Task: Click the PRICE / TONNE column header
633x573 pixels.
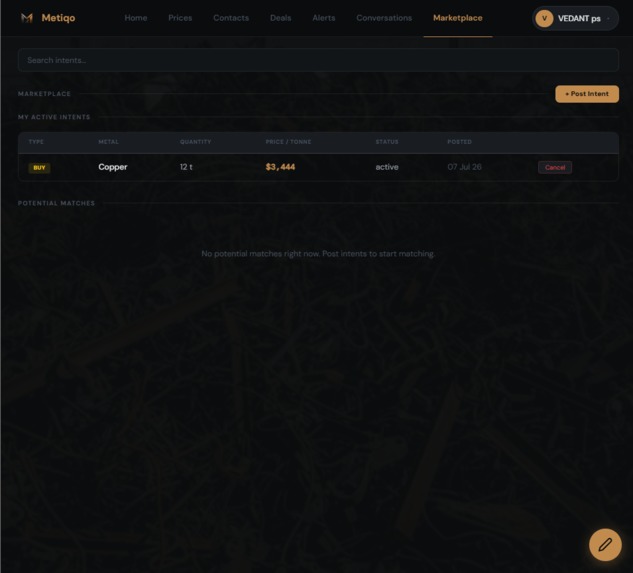Action: click(288, 142)
